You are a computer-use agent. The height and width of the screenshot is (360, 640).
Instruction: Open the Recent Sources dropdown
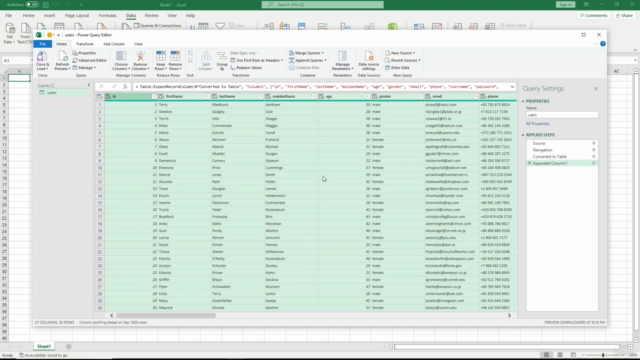tap(420, 60)
